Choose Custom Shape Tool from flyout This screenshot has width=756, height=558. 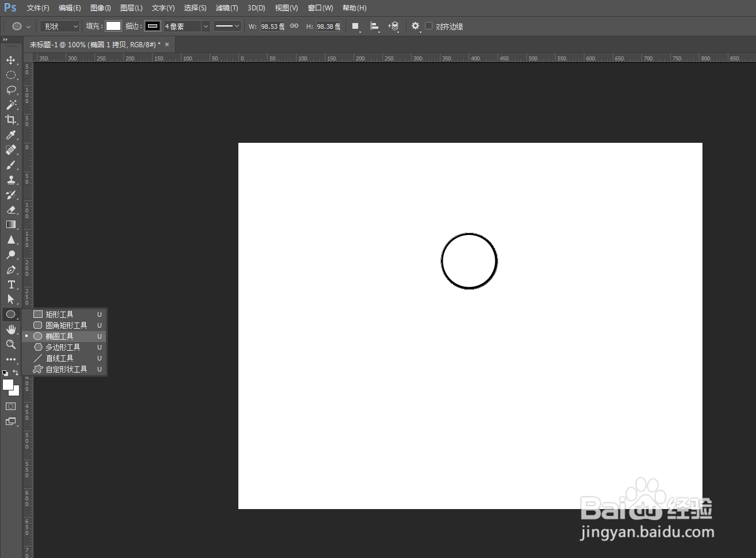64,369
